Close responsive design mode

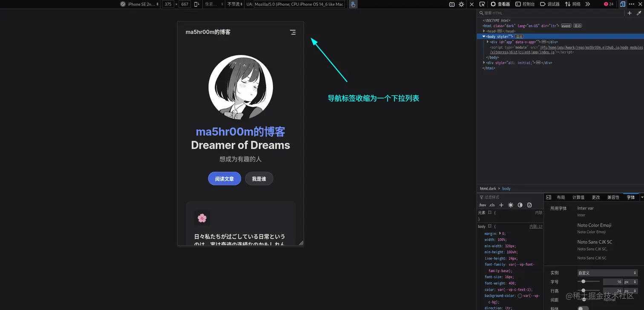coord(471,4)
